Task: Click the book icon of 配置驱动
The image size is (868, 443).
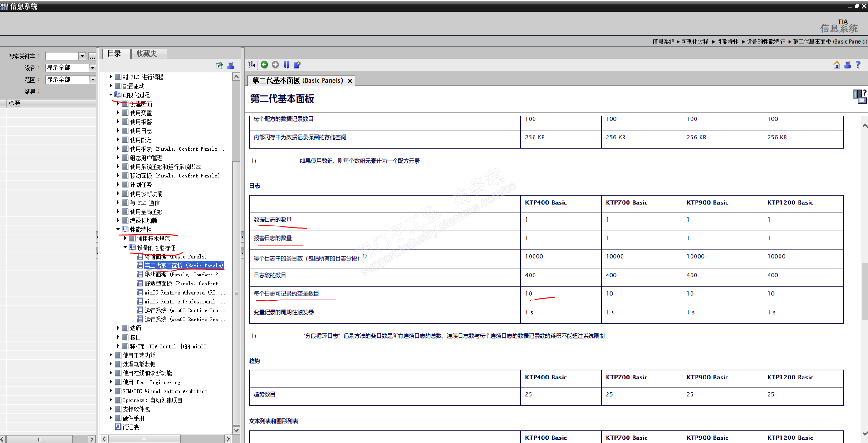Action: point(118,86)
